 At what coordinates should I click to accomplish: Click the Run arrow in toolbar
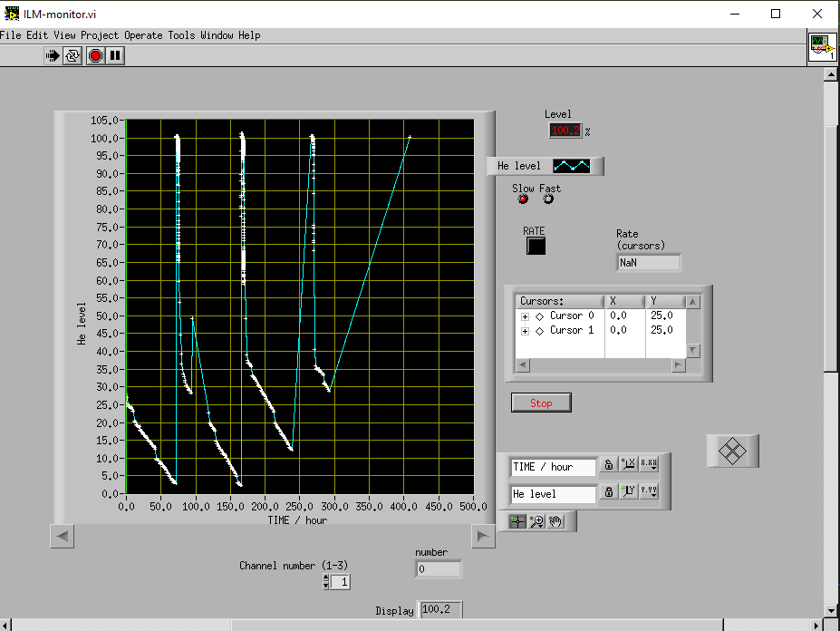53,56
